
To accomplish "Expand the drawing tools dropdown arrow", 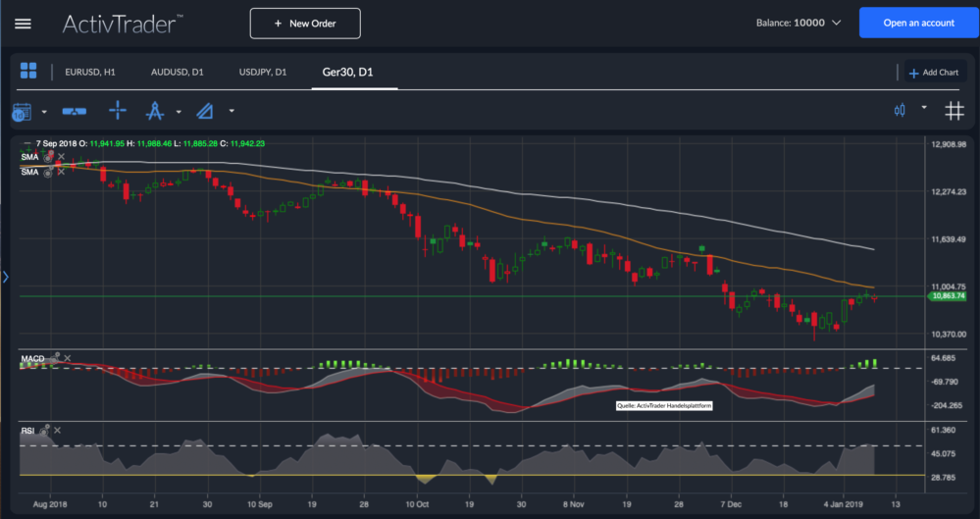I will tap(232, 111).
